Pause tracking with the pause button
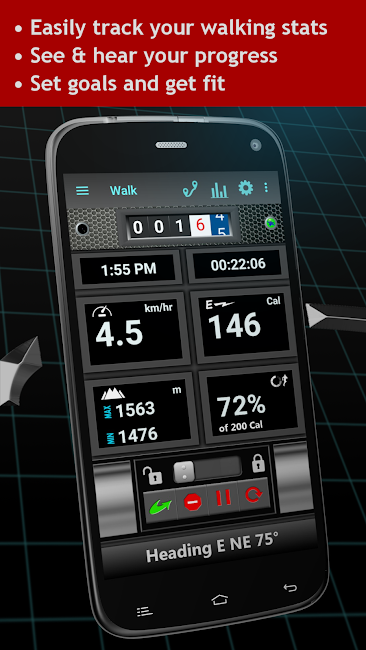This screenshot has width=366, height=650. coord(223,498)
